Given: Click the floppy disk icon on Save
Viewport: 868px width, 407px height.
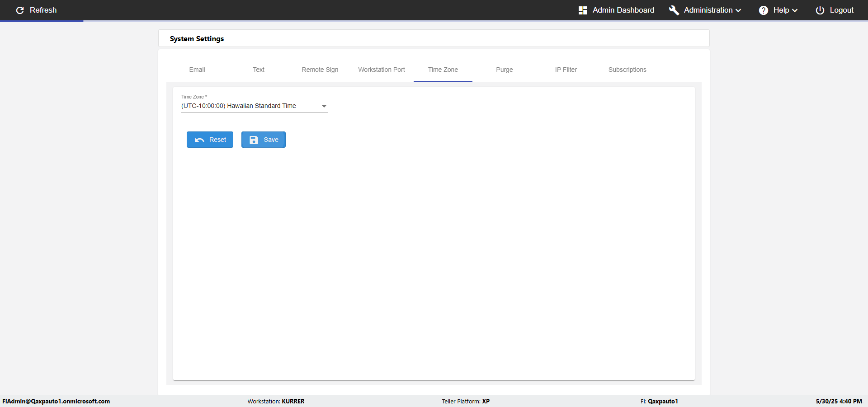Looking at the screenshot, I should click(254, 140).
